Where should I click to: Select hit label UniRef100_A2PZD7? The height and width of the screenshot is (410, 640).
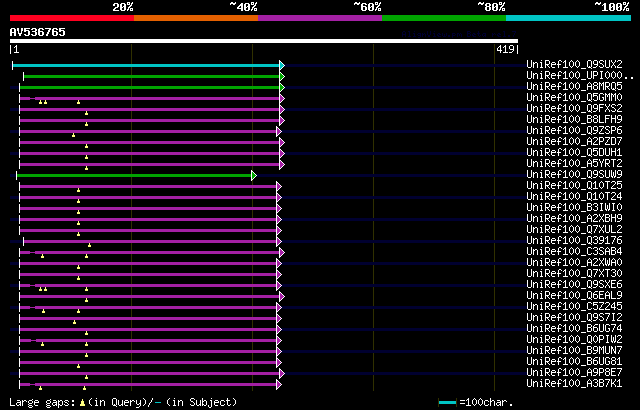click(x=574, y=142)
